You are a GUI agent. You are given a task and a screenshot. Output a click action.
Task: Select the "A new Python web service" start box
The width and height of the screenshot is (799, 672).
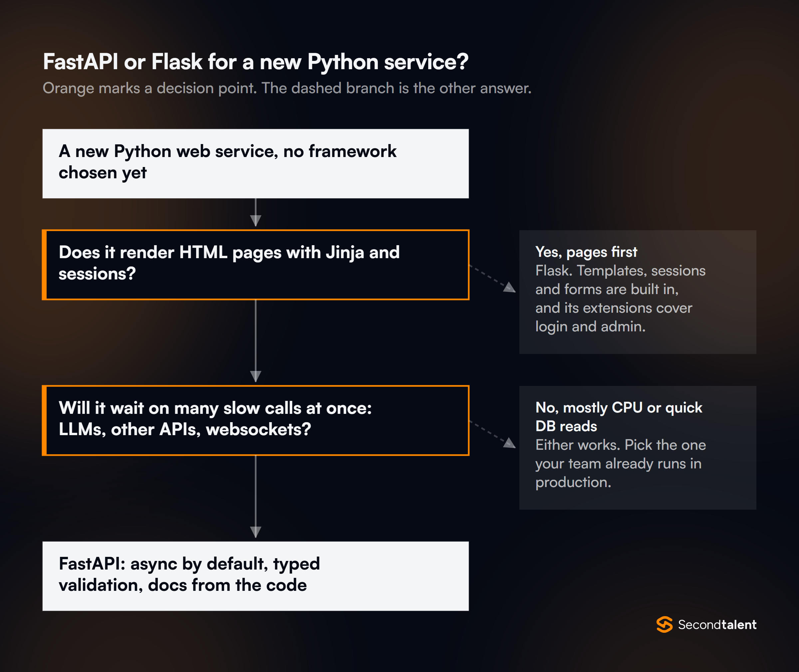pos(255,163)
